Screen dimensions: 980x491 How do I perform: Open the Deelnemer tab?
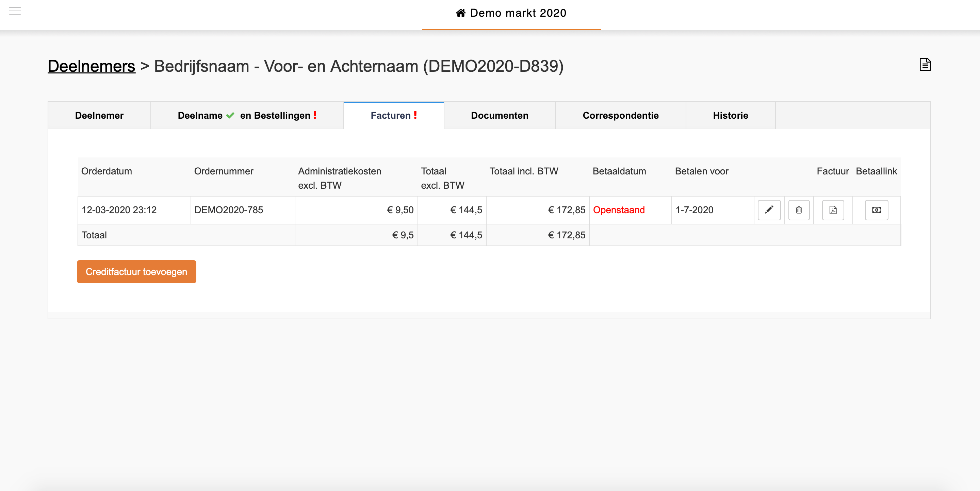tap(99, 116)
